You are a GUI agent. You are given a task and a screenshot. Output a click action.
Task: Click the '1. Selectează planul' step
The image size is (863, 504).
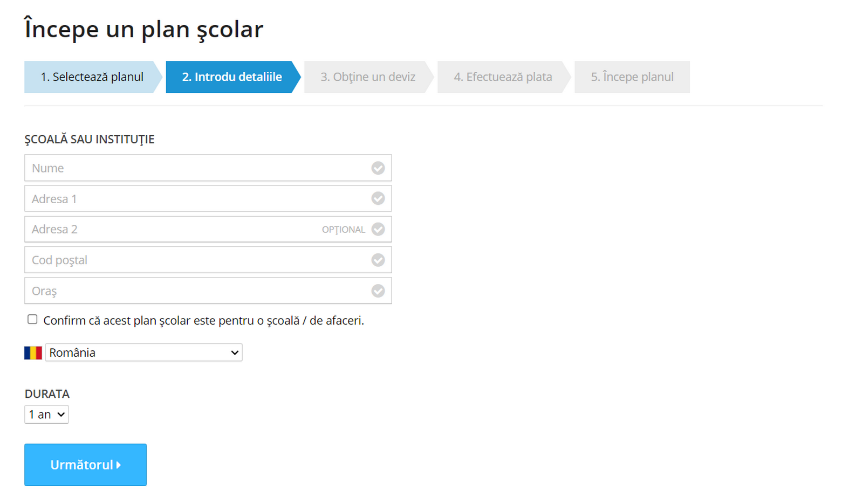(92, 77)
